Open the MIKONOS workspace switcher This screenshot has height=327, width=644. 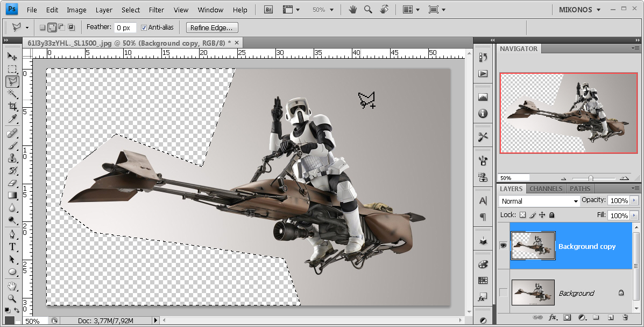580,10
